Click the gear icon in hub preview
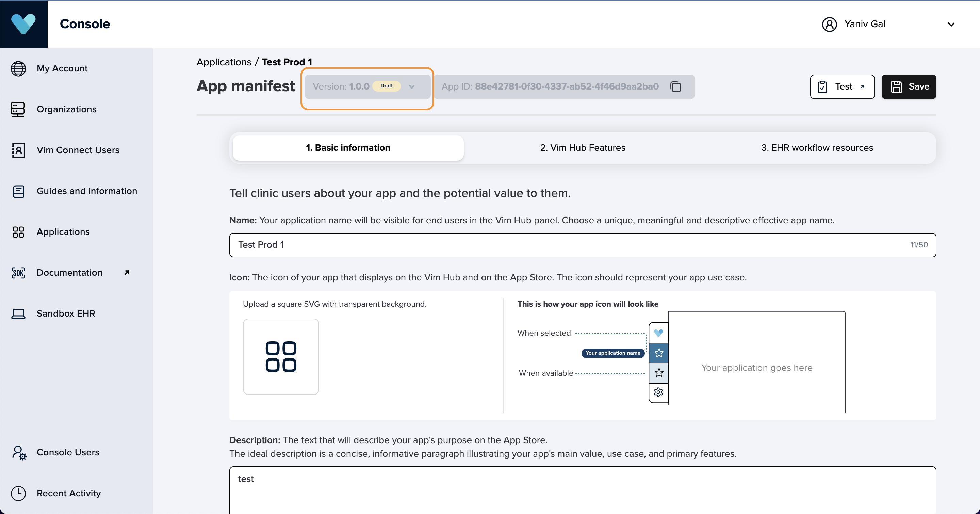The image size is (980, 514). click(658, 392)
